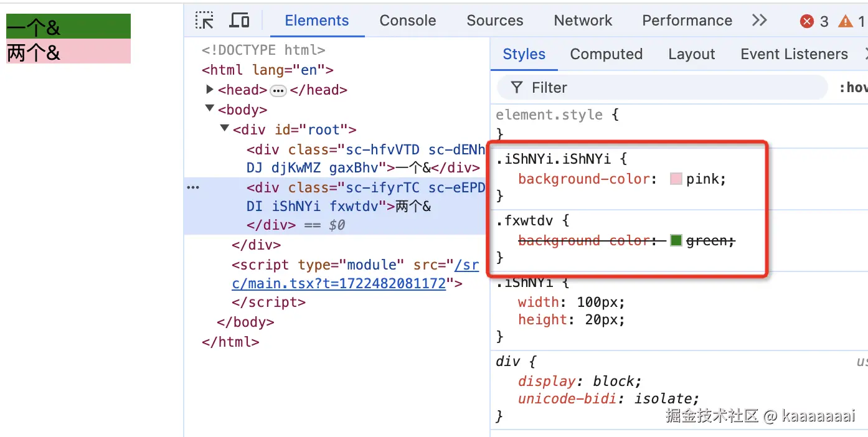Click the yellow warning triangle indicator
868x437 pixels.
pos(846,21)
